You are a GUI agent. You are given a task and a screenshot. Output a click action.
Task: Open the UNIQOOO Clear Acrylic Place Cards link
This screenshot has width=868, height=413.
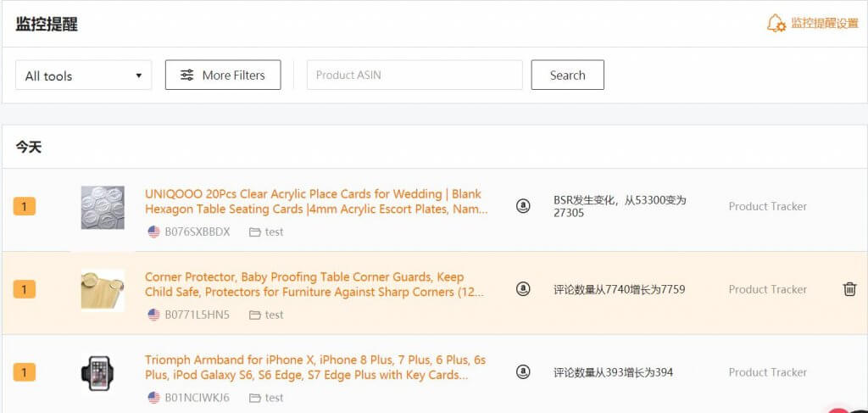316,202
